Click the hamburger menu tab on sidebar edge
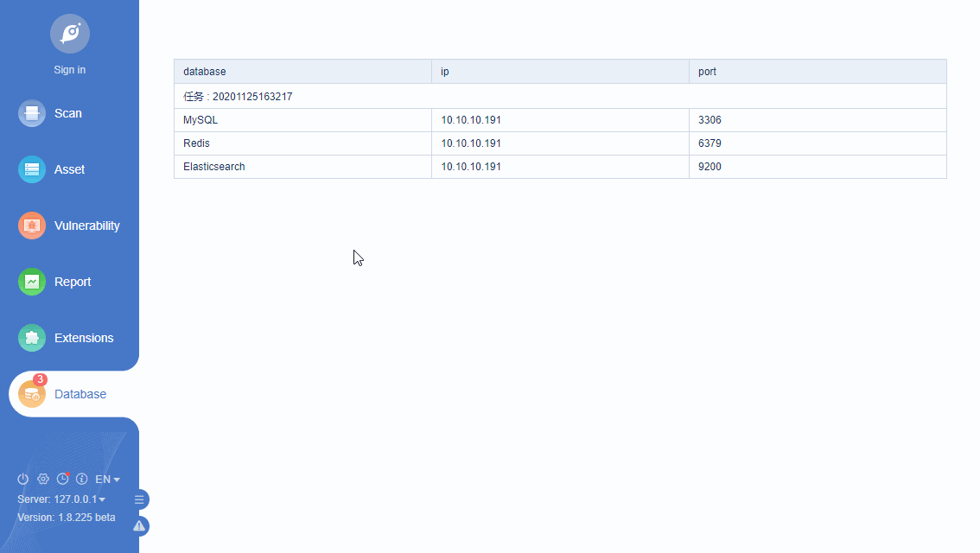 point(139,499)
